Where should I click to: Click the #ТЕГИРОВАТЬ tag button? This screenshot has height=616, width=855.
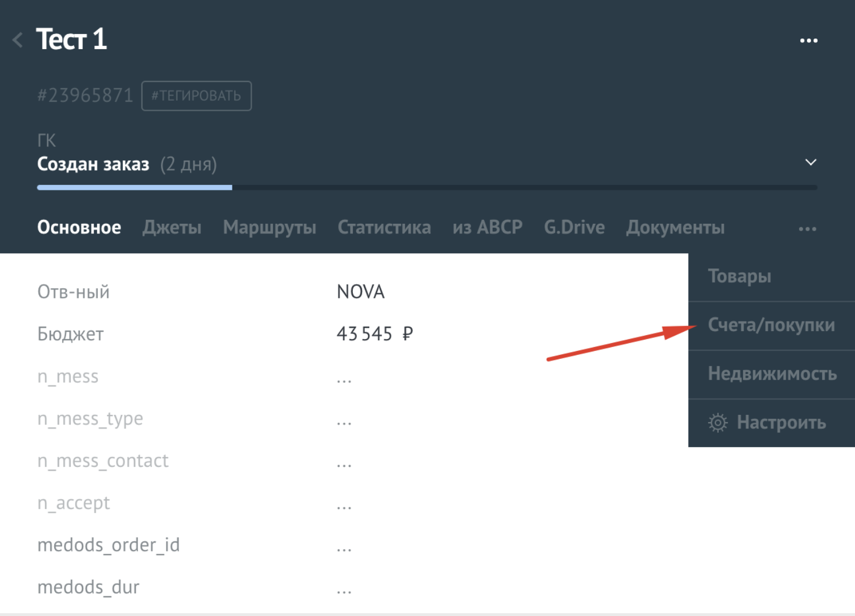pyautogui.click(x=196, y=96)
